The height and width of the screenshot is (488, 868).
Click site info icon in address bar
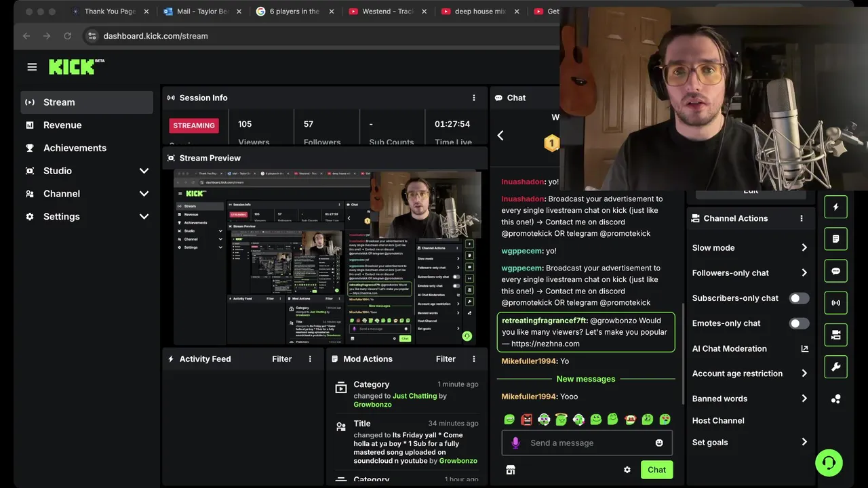[92, 36]
